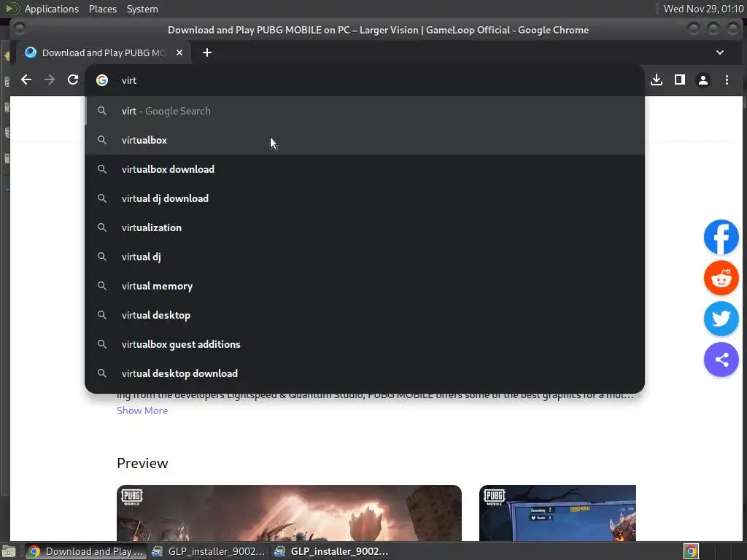
Task: Choose the 'virtualbox' suggestion
Action: pyautogui.click(x=365, y=140)
